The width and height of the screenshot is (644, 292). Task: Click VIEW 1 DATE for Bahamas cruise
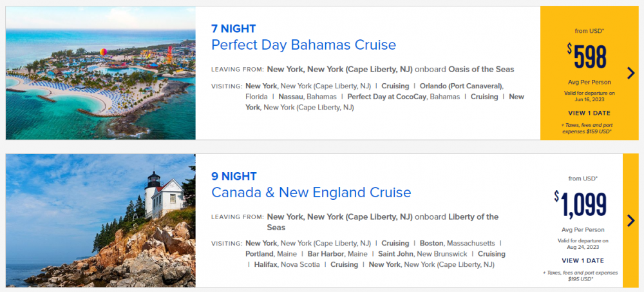[589, 113]
